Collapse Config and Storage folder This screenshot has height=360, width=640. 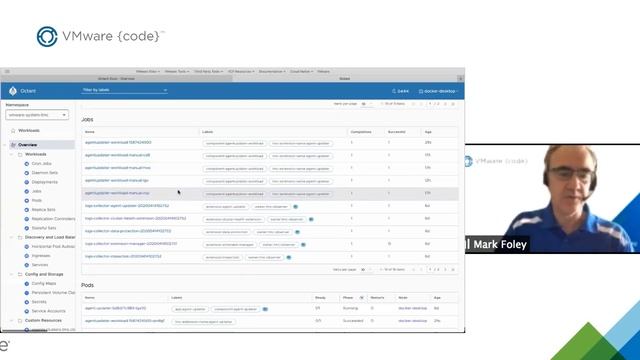pos(11,275)
